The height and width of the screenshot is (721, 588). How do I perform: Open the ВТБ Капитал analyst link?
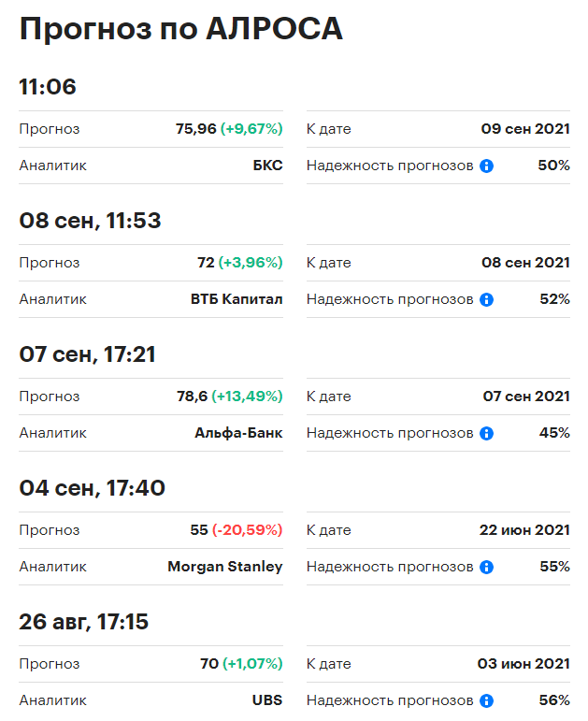[x=237, y=299]
